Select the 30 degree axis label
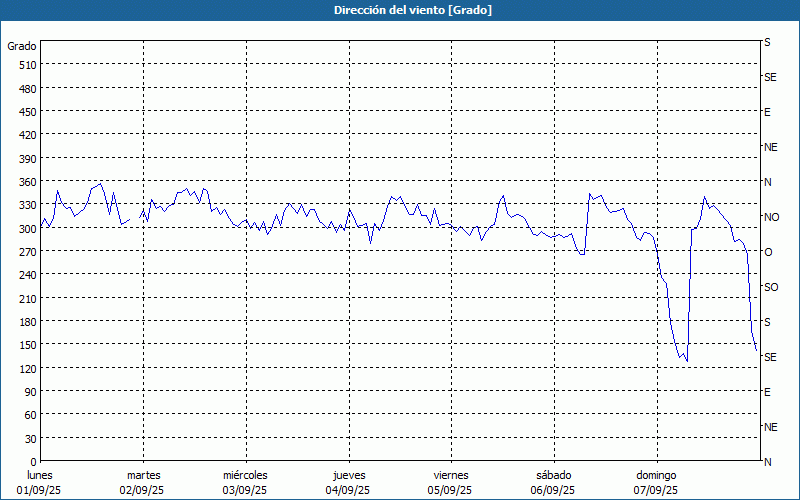Viewport: 800px width, 500px height. tap(30, 439)
